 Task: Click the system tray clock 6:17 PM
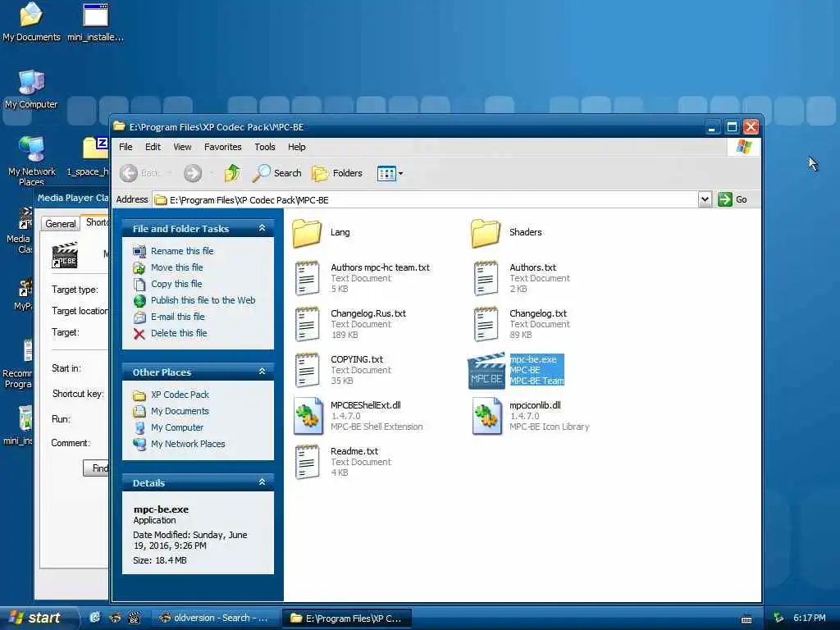point(809,618)
